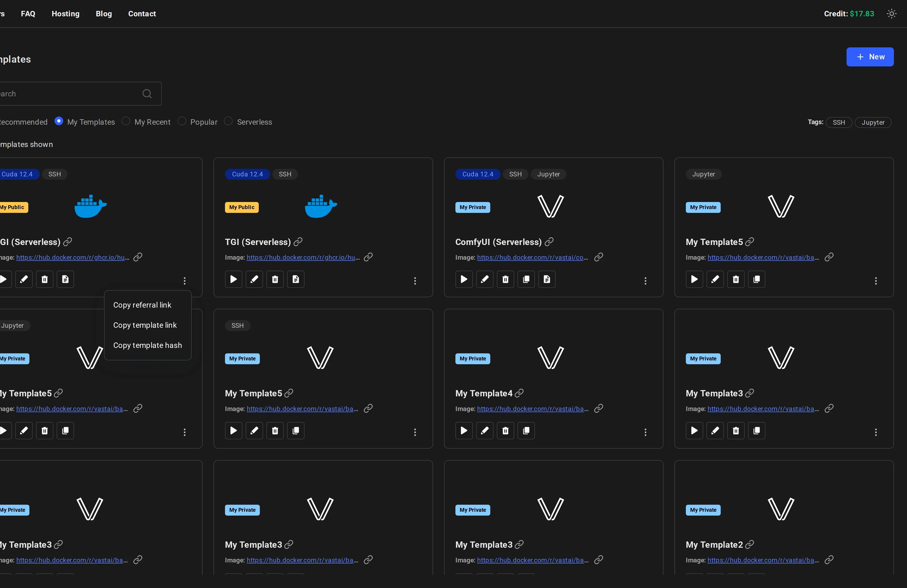This screenshot has width=907, height=588.
Task: Choose Copy template link from the popup menu
Action: click(x=148, y=325)
